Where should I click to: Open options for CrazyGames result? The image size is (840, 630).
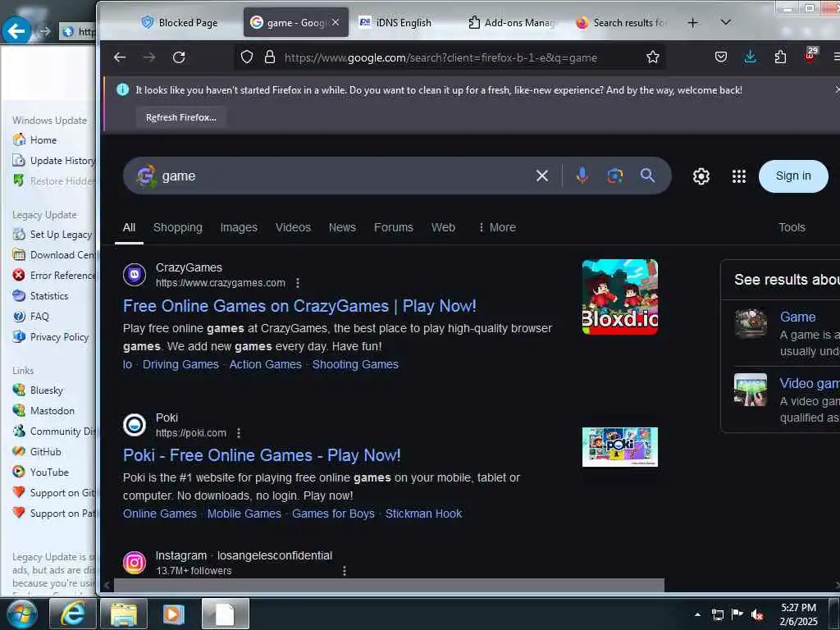pyautogui.click(x=298, y=283)
